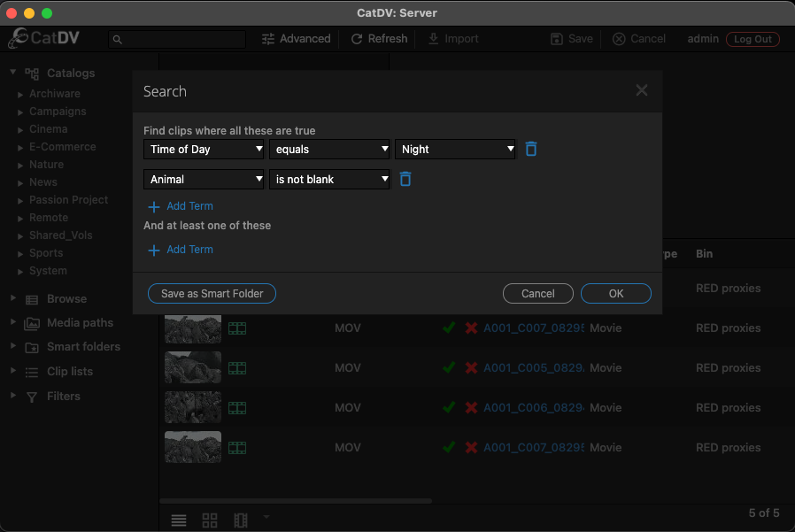Click the Import toolbar button
Screen dimensions: 795x532
tap(453, 39)
